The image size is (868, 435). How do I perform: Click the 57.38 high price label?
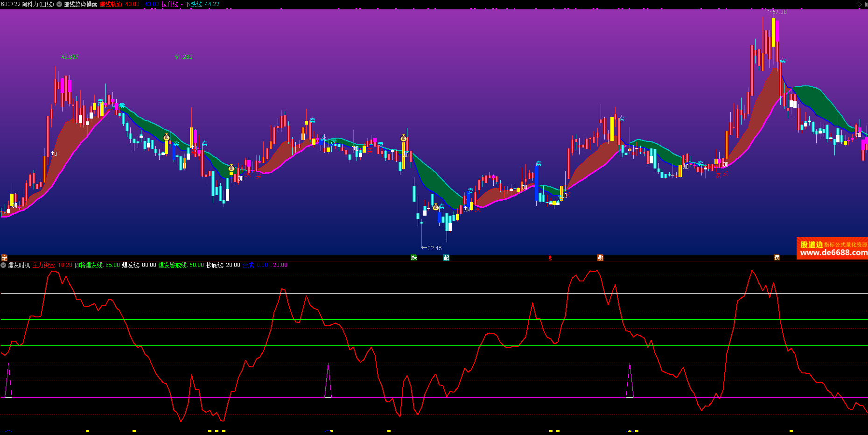pos(779,12)
